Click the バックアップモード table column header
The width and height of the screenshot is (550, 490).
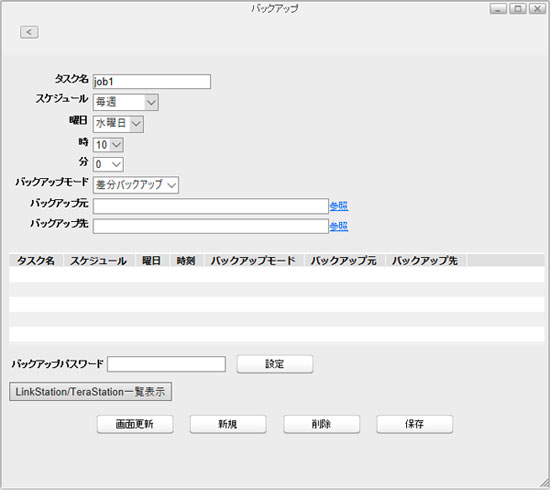click(253, 261)
